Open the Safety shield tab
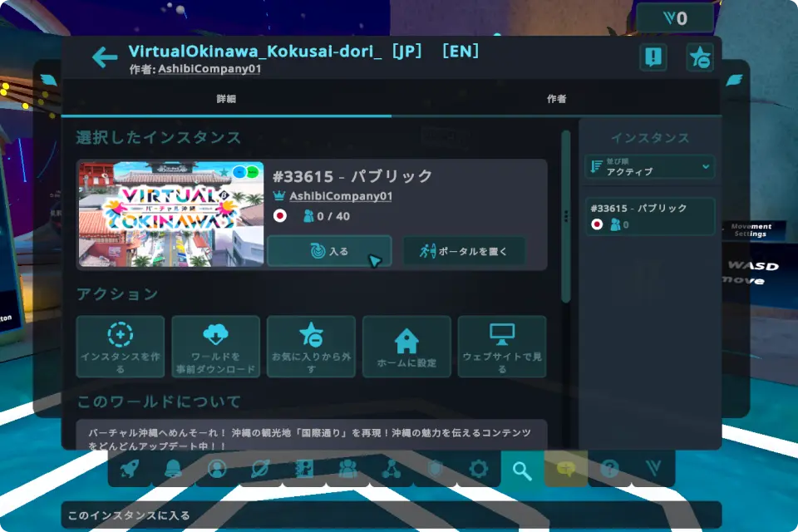The image size is (798, 532). [x=435, y=468]
